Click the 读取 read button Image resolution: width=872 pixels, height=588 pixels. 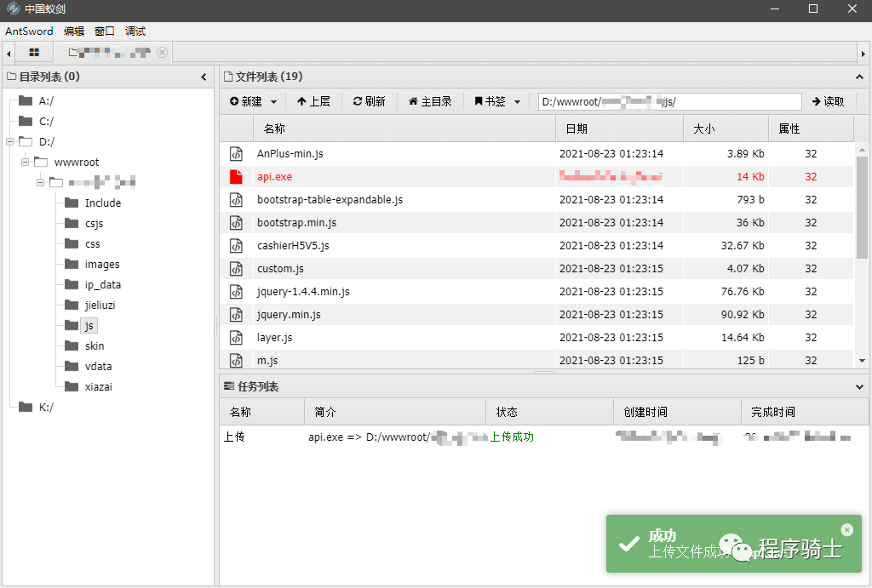pos(827,101)
